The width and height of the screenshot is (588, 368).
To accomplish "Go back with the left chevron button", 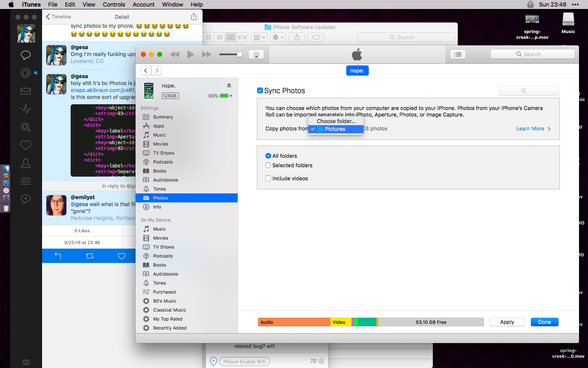I will point(146,70).
